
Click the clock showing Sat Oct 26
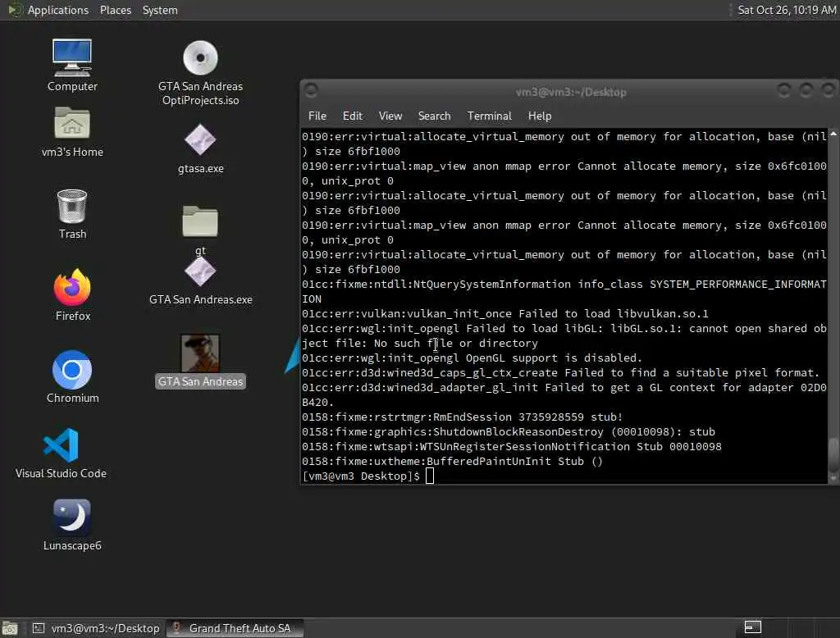coord(787,10)
